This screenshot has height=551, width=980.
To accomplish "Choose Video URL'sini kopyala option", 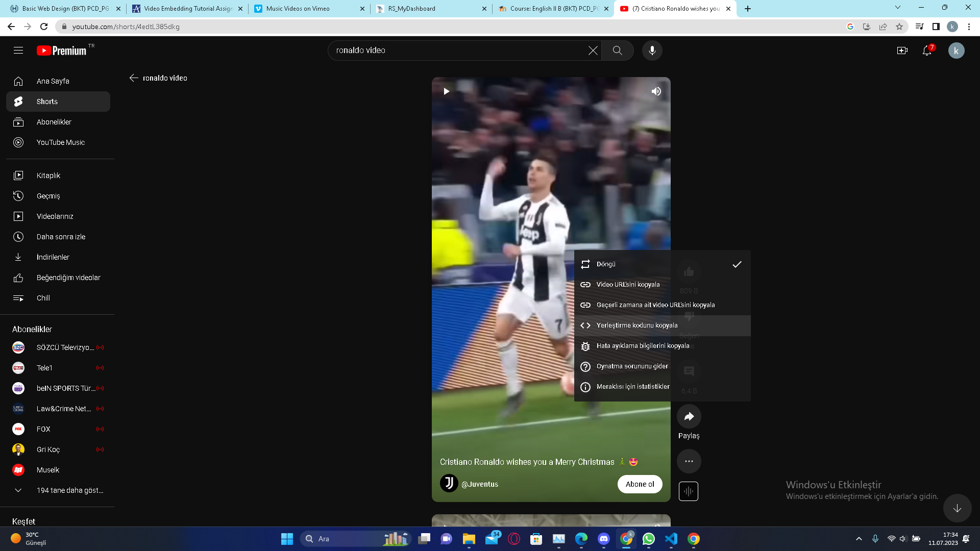I will coord(628,285).
